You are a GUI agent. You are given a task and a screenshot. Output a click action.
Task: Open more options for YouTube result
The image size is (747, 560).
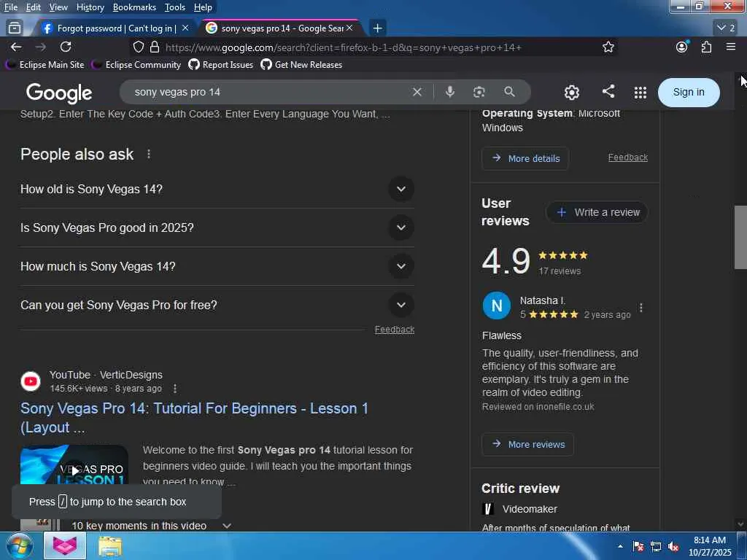[175, 389]
